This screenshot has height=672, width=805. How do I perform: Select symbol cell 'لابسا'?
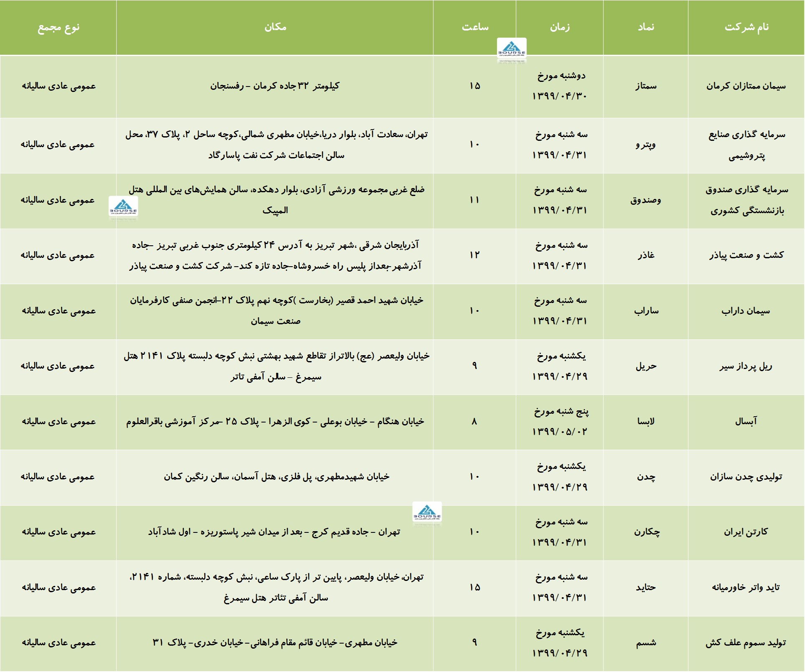pyautogui.click(x=646, y=422)
